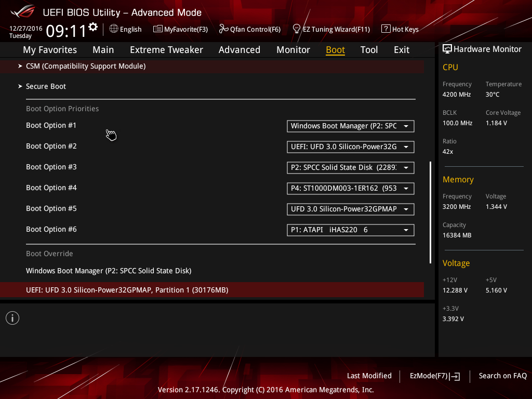The width and height of the screenshot is (532, 399).
Task: Click the Core Voltage 1.184 V value
Action: (496, 123)
